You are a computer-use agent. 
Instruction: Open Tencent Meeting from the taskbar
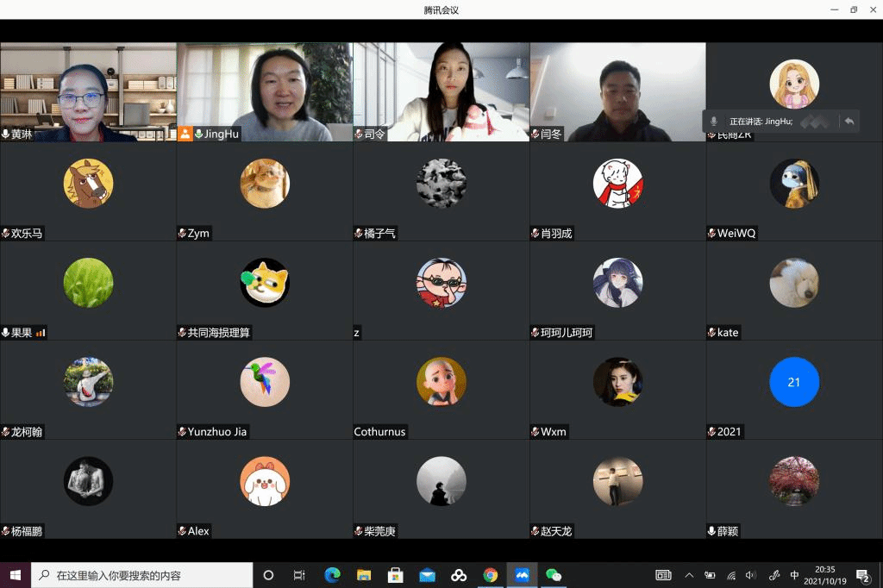pos(522,575)
